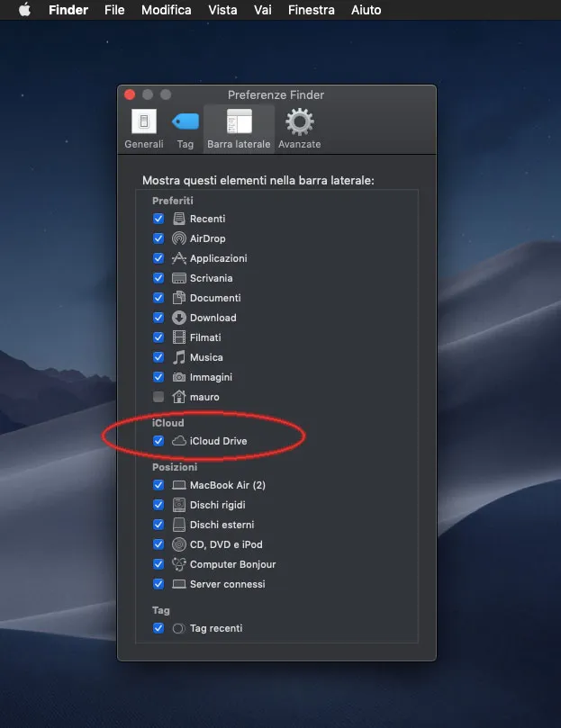
Task: Open the Vista menu
Action: click(x=222, y=10)
